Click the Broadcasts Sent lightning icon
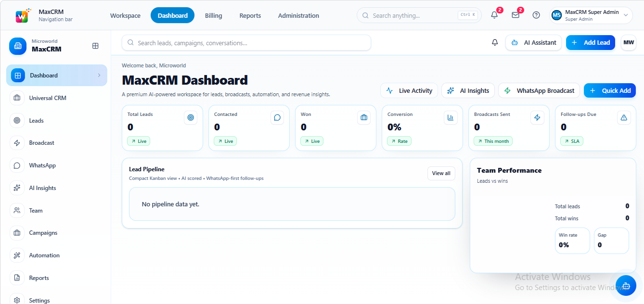The width and height of the screenshot is (644, 304). [537, 117]
